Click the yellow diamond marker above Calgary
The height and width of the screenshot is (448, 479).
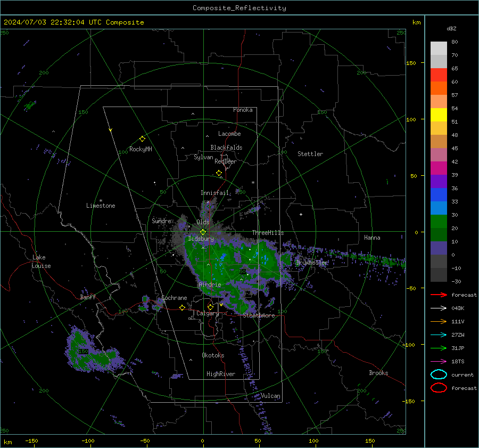[x=210, y=307]
